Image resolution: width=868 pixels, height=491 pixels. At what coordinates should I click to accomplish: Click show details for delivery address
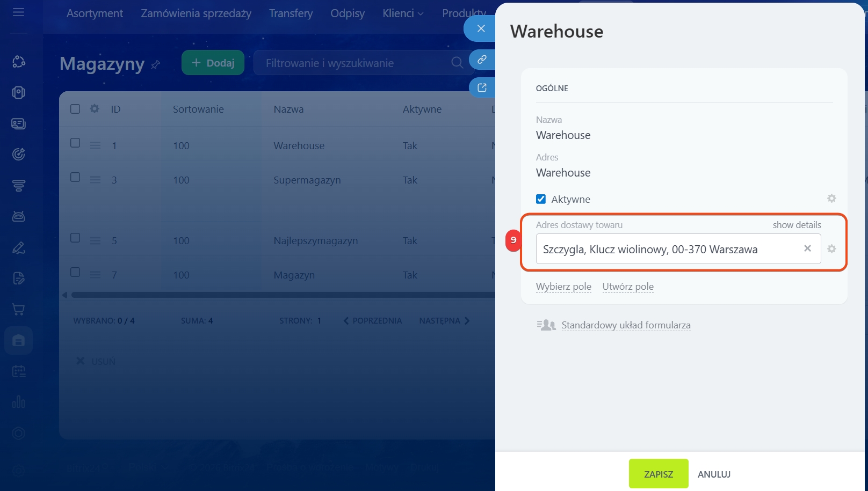tap(797, 225)
